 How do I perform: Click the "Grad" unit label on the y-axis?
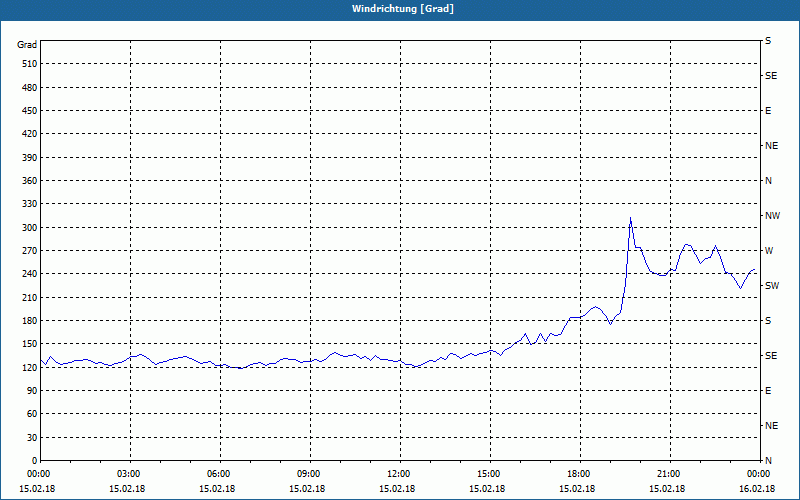pyautogui.click(x=27, y=45)
